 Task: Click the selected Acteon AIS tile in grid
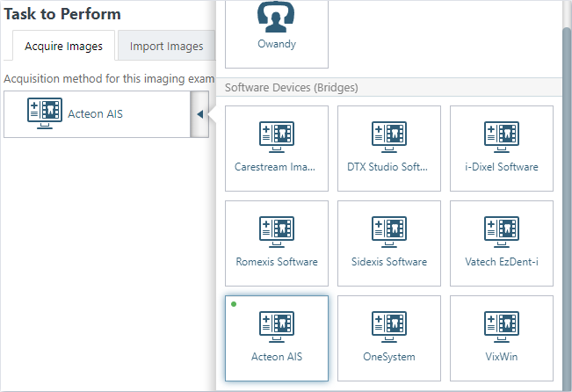pos(277,338)
